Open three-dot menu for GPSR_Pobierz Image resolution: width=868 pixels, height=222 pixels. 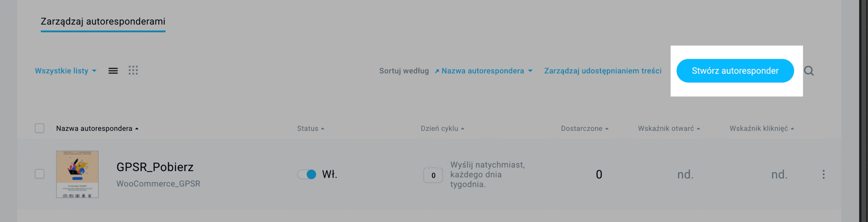pyautogui.click(x=823, y=174)
